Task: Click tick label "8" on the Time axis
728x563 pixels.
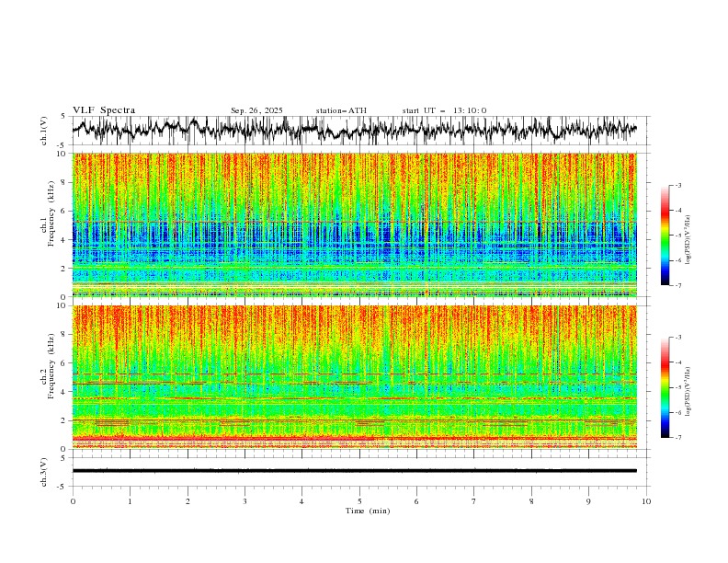Action: pos(531,501)
